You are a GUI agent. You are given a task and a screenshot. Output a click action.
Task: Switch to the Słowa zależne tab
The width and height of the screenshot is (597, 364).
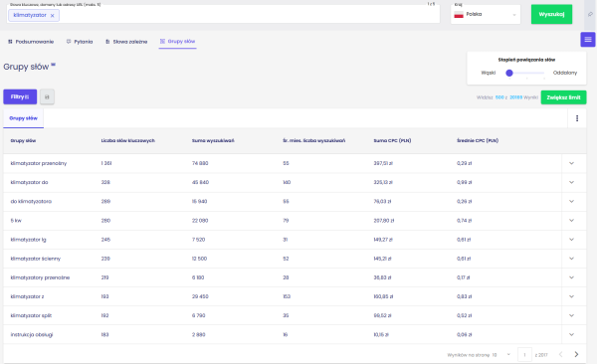tap(126, 42)
